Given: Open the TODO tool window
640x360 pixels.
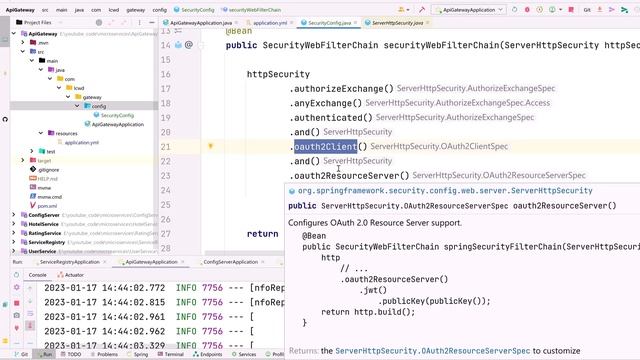Looking at the screenshot, I should pos(71,354).
